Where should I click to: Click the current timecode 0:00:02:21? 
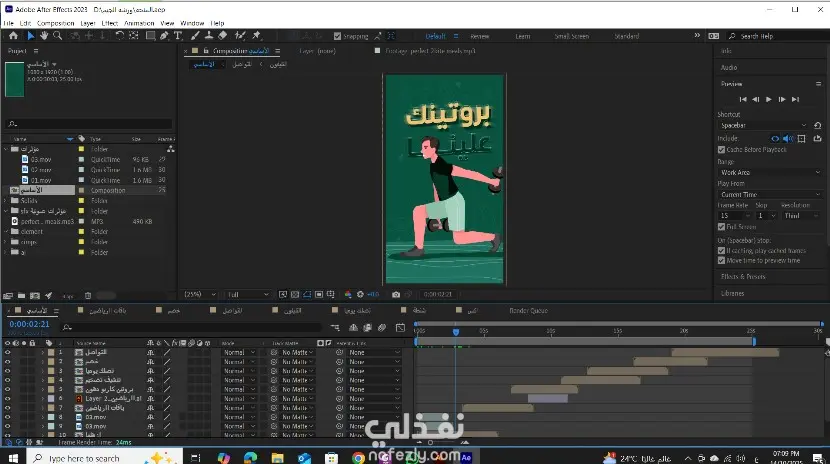point(29,324)
